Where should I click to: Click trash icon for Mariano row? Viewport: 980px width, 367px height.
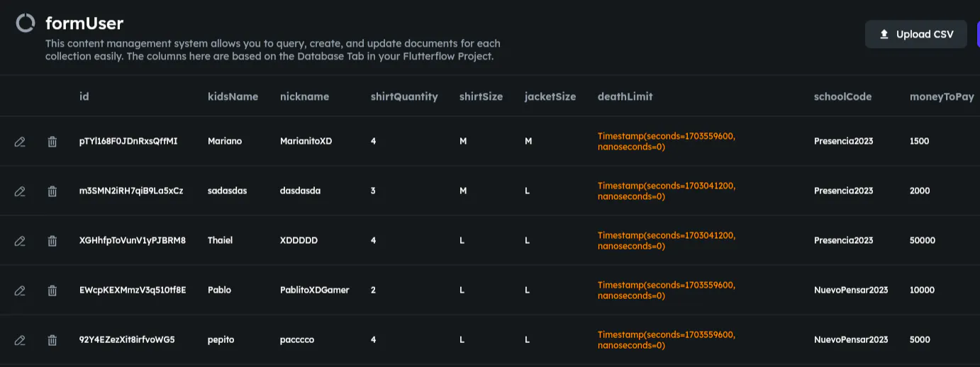[x=52, y=142]
